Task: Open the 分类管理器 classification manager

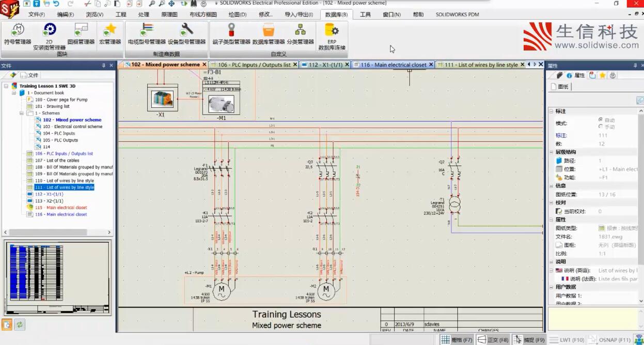Action: (300, 34)
